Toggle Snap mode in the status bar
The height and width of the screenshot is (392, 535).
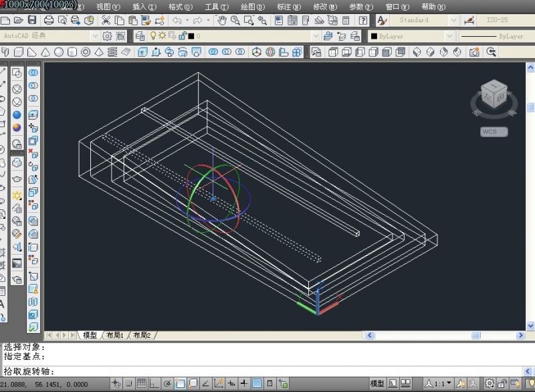[128, 384]
